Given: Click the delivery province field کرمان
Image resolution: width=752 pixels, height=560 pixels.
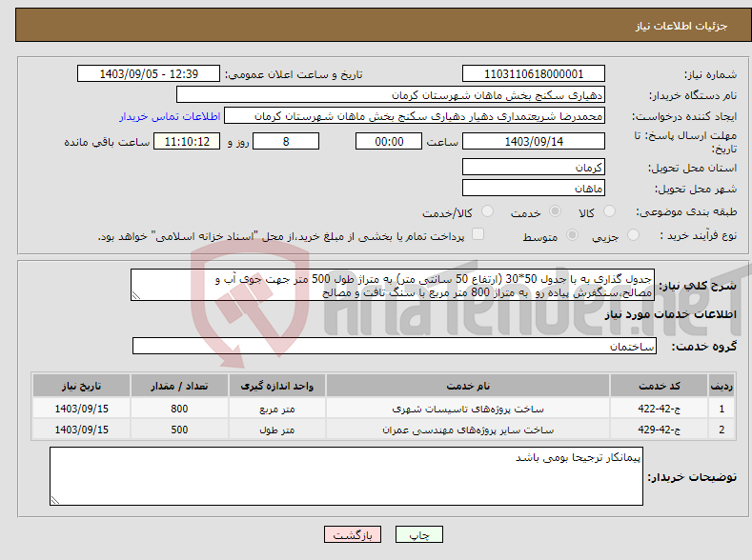Looking at the screenshot, I should click(x=534, y=168).
